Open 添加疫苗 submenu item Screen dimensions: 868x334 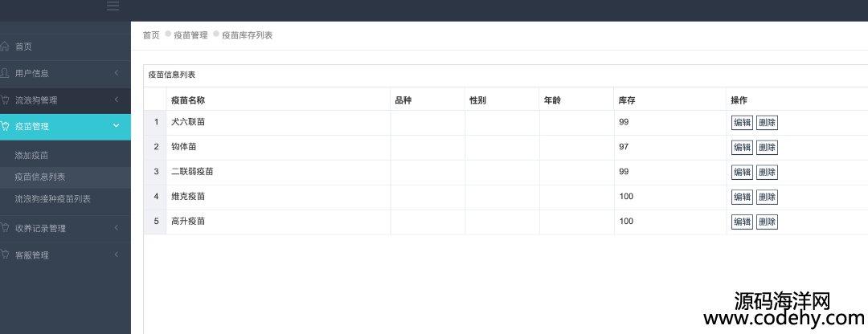pyautogui.click(x=31, y=156)
